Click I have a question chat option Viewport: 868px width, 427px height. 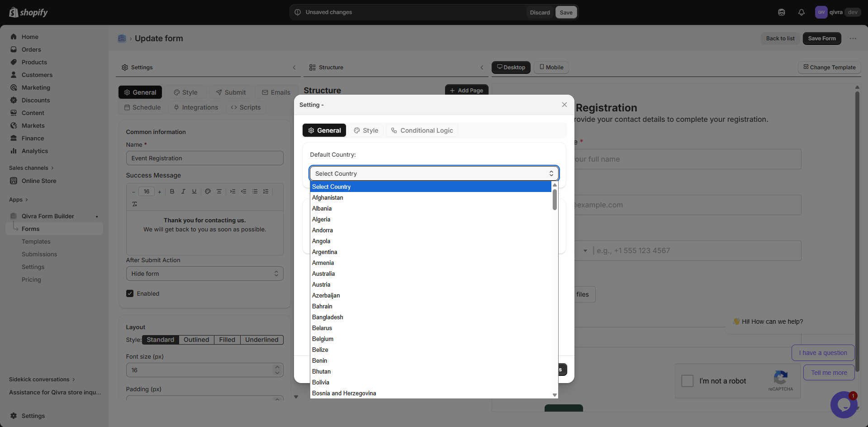point(823,353)
